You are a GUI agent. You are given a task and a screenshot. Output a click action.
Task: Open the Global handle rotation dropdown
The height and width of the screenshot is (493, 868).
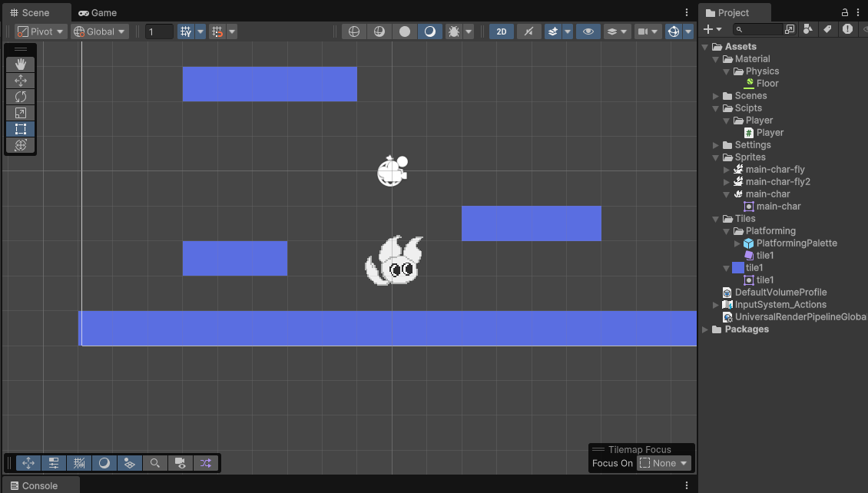(x=100, y=31)
